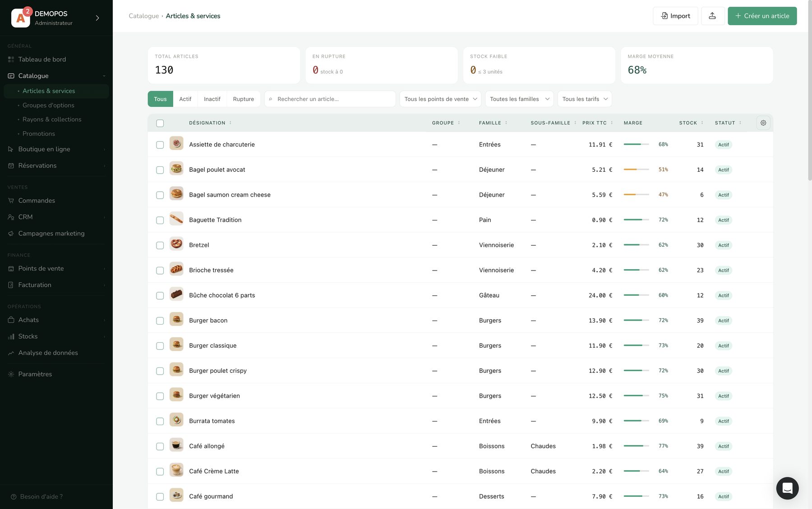Sort by Famille column sort icon
812x509 pixels.
click(506, 123)
